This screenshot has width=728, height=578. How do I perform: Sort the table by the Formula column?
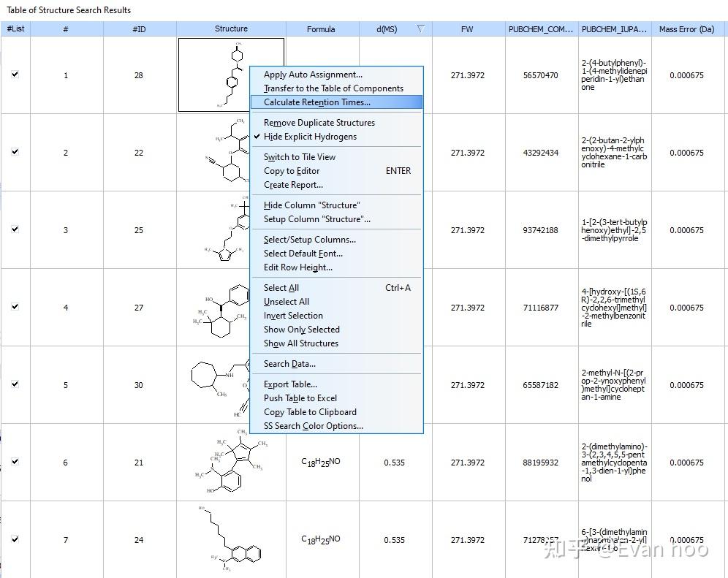point(321,28)
